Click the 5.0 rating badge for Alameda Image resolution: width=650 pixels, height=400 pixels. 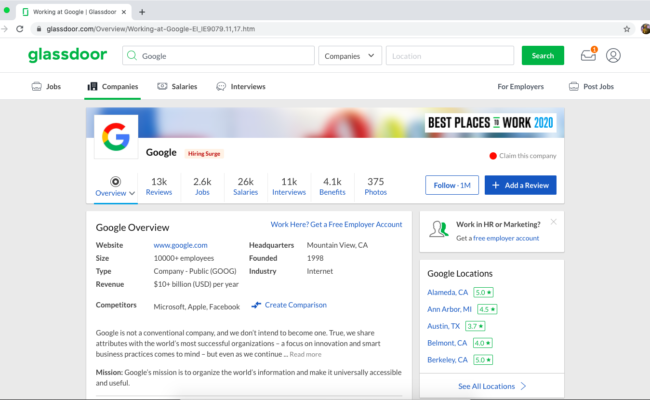pos(483,292)
